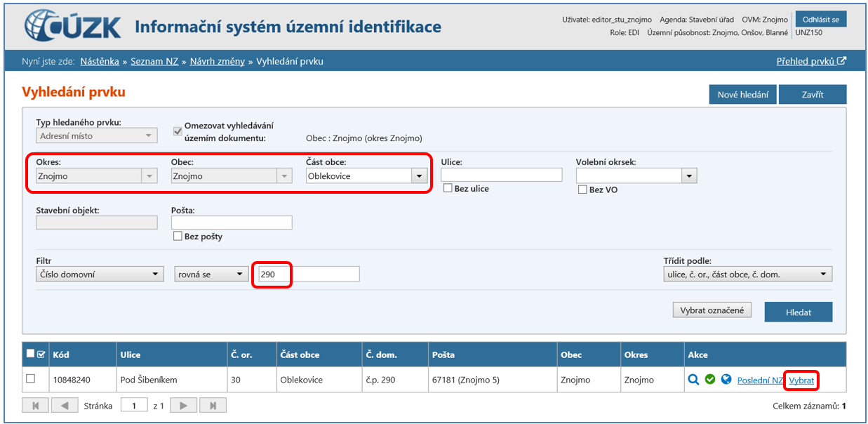
Task: Click the green checkmark icon in Akce column
Action: [x=710, y=380]
